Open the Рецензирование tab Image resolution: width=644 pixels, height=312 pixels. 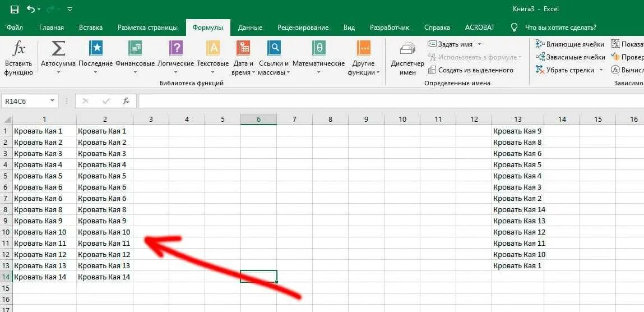(x=303, y=27)
